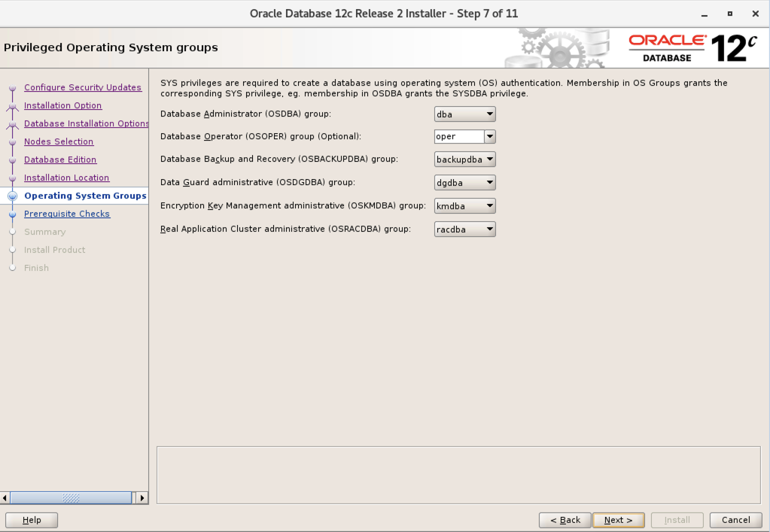Open the OSDBA group dropdown showing dba
The height and width of the screenshot is (532, 770).
464,114
